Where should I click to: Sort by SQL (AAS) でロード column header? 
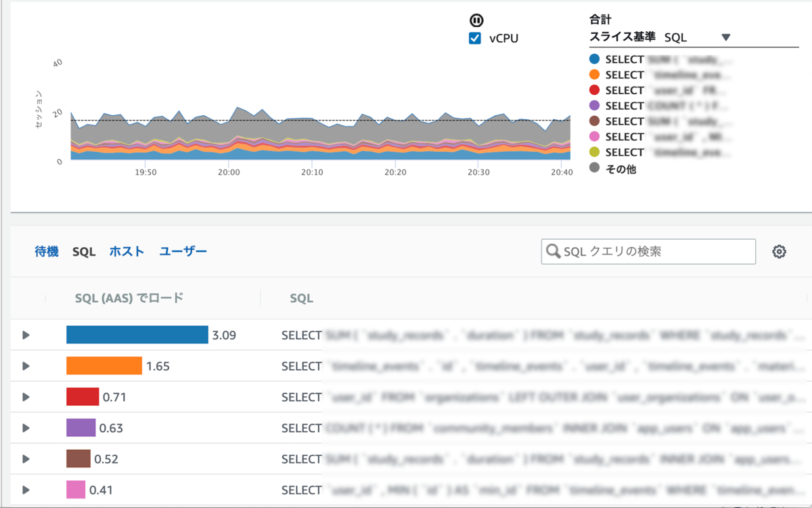point(129,298)
